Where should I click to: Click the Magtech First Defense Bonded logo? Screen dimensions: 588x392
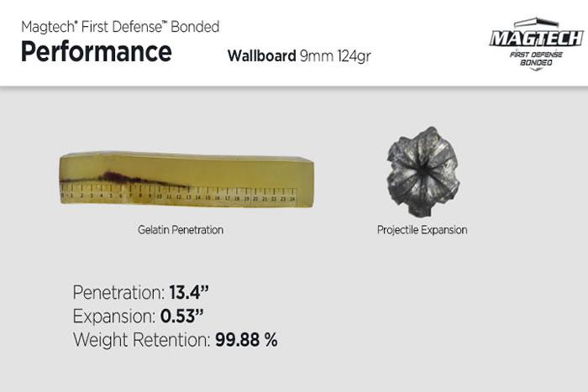click(536, 44)
